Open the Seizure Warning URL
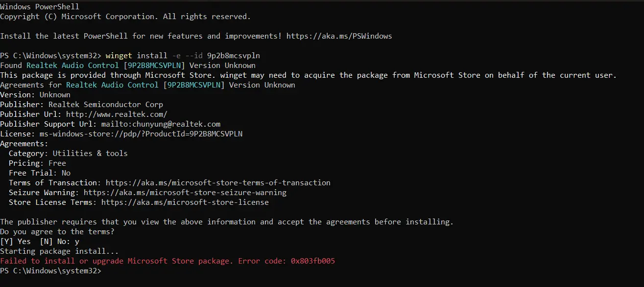Image resolution: width=644 pixels, height=287 pixels. tap(185, 193)
